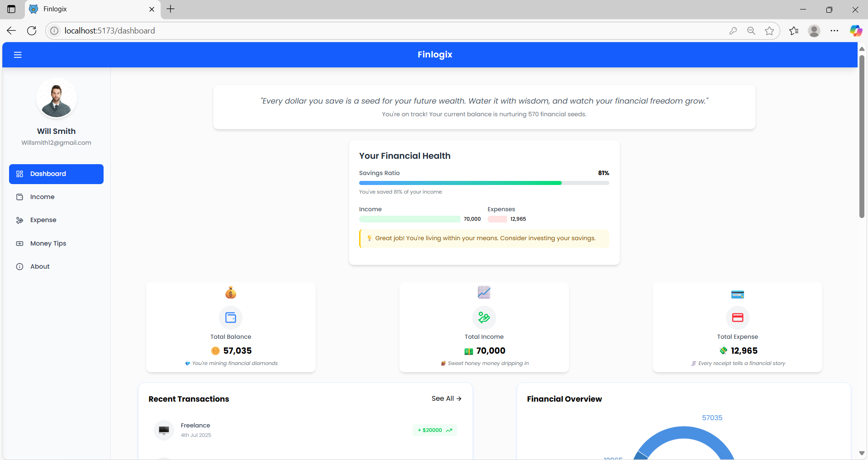
Task: Open the About page
Action: 56,266
